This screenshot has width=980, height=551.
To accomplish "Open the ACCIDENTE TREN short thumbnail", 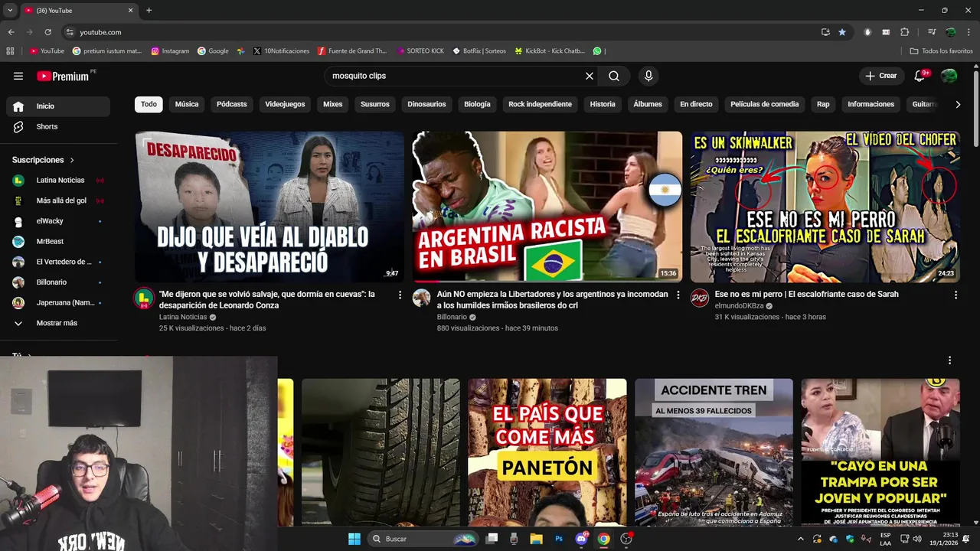I will [x=714, y=452].
